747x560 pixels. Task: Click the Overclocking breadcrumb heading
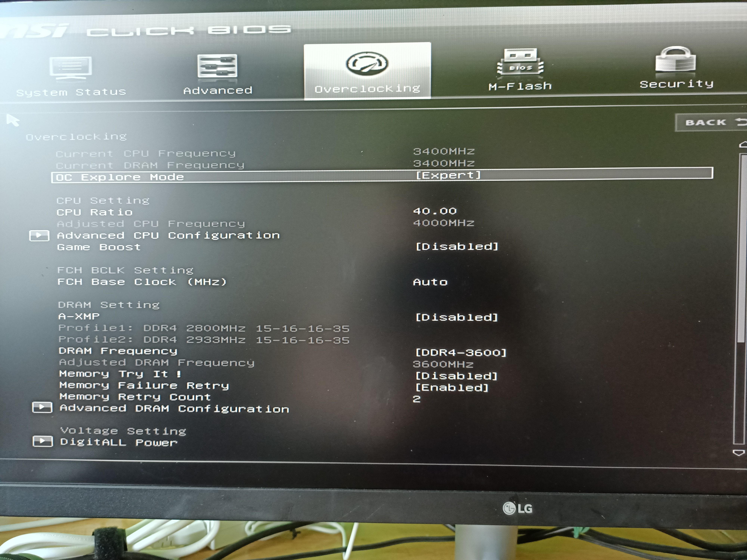[76, 137]
